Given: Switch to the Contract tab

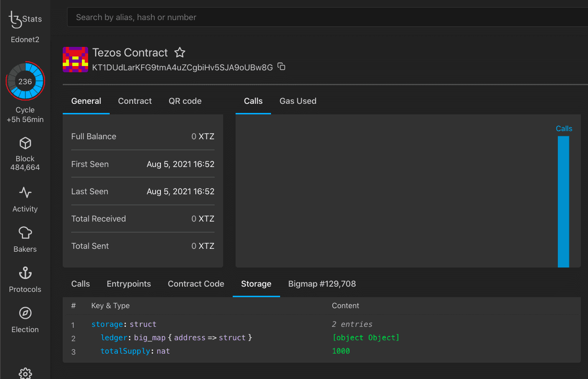Looking at the screenshot, I should 135,101.
